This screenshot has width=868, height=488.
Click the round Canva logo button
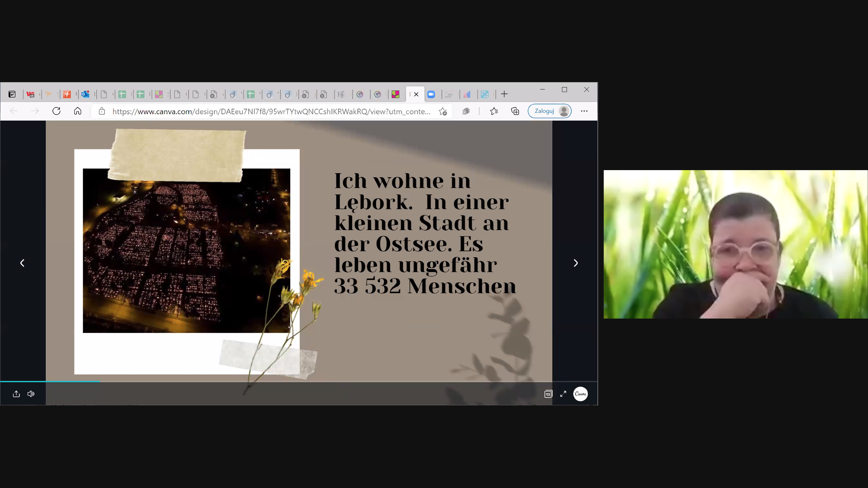point(580,394)
